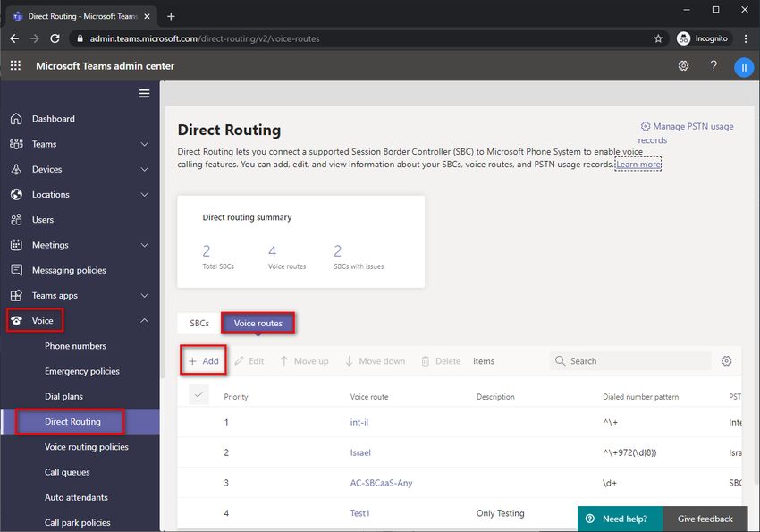This screenshot has width=760, height=532.
Task: Focus the voice routes Search field
Action: pyautogui.click(x=630, y=361)
